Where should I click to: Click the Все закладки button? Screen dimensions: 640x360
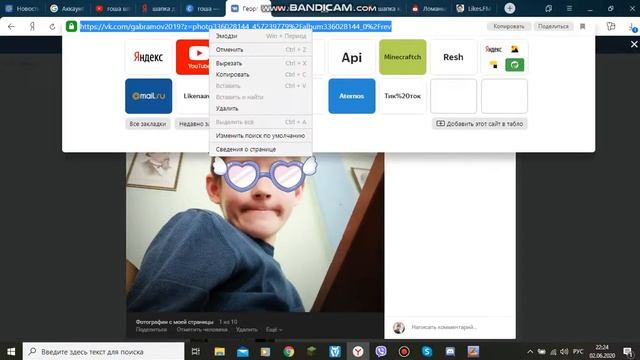click(x=148, y=124)
